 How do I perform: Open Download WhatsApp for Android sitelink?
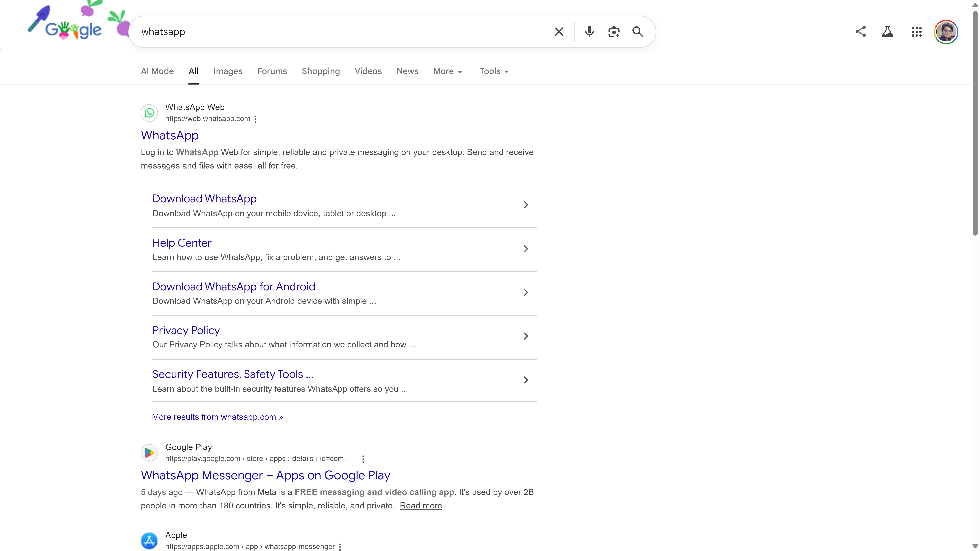[x=234, y=287]
